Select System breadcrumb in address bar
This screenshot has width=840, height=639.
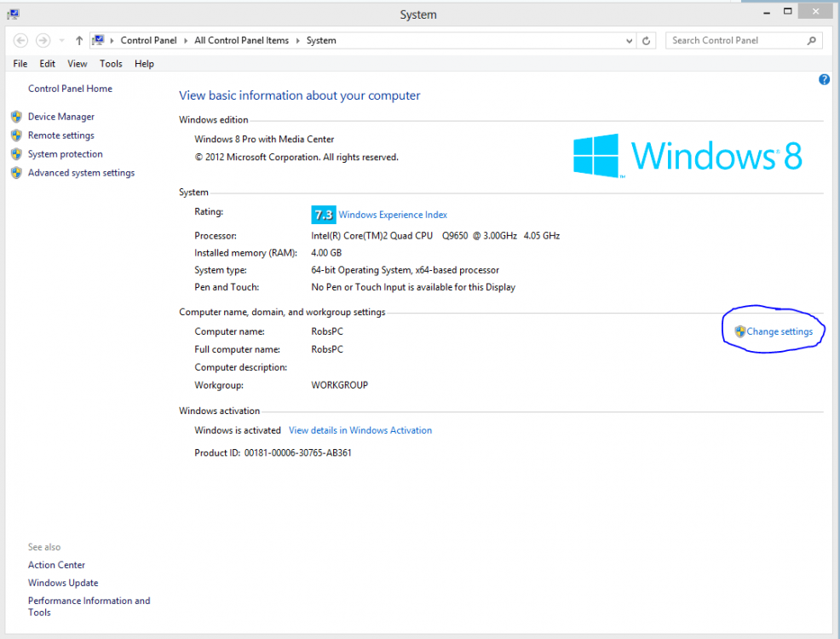click(x=321, y=40)
